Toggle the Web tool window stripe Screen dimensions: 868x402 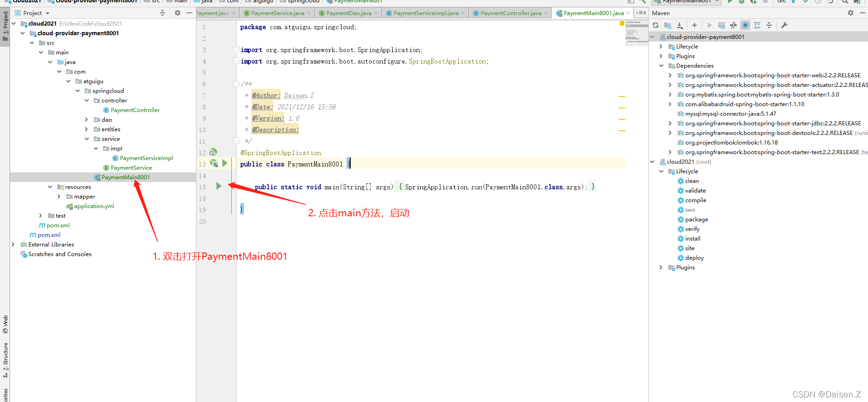tap(5, 324)
